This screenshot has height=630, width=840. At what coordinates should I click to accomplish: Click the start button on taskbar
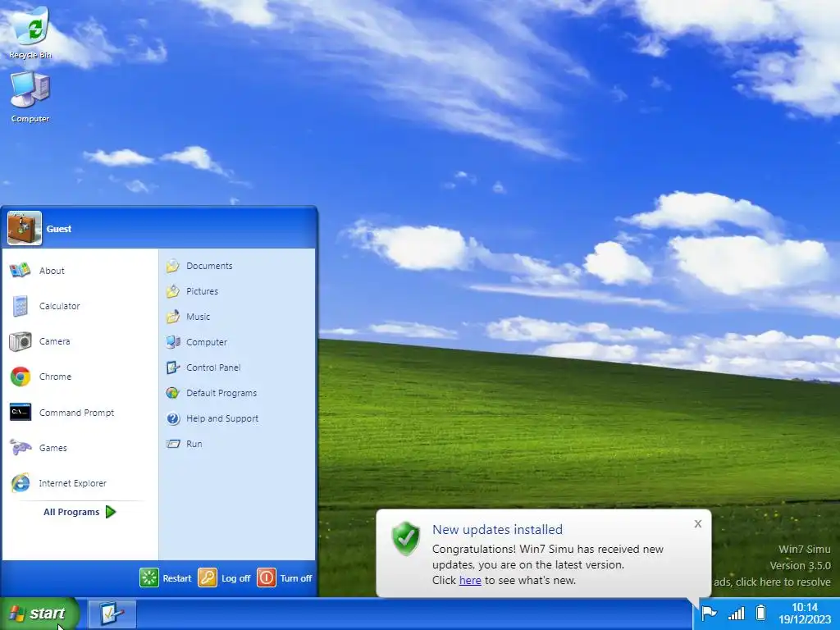coord(39,614)
